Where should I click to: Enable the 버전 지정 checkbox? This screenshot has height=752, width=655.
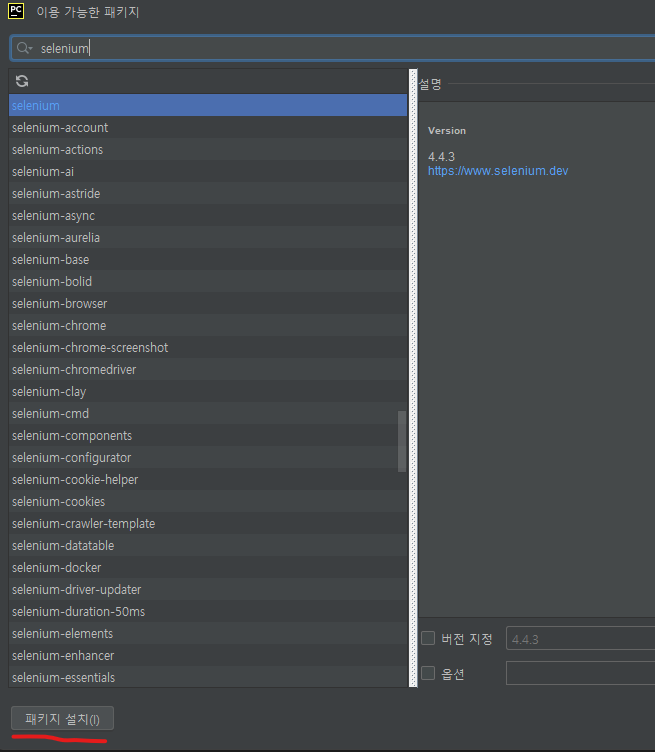point(428,638)
